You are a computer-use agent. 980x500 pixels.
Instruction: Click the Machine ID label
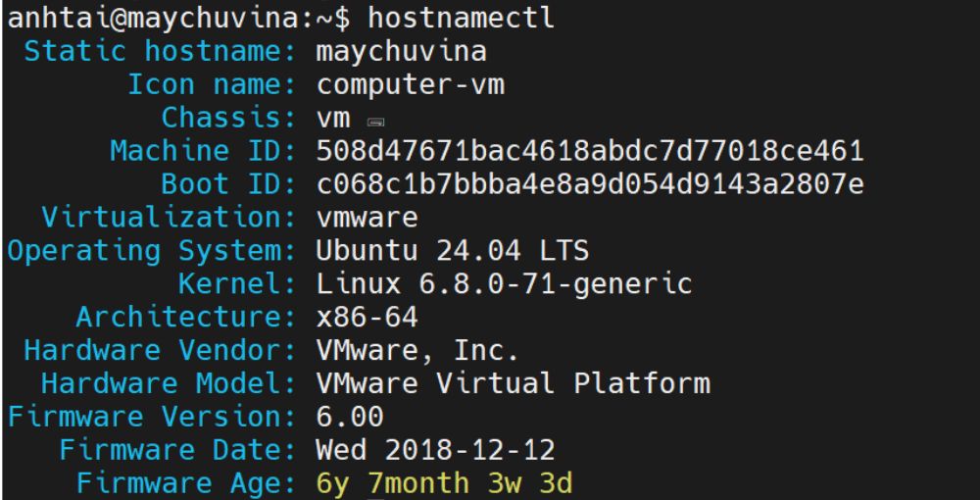point(203,151)
